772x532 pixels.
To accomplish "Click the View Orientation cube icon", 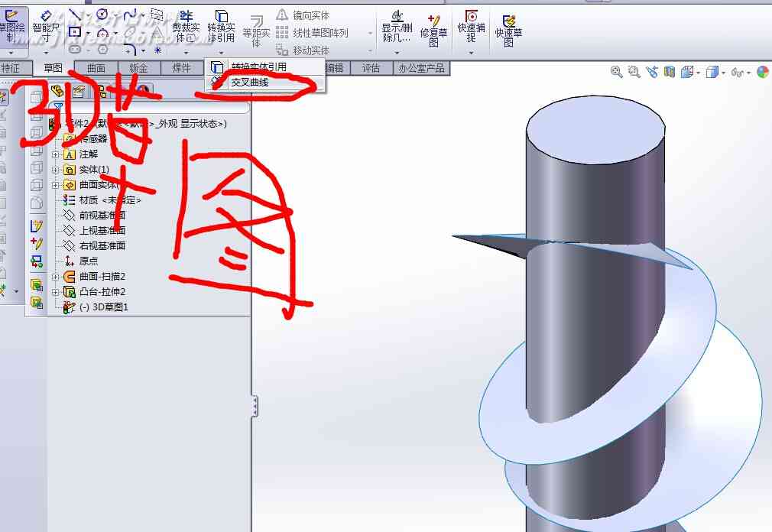I will click(687, 73).
